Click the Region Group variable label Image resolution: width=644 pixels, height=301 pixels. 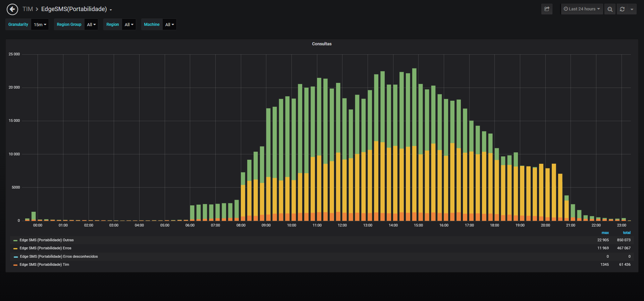coord(69,24)
